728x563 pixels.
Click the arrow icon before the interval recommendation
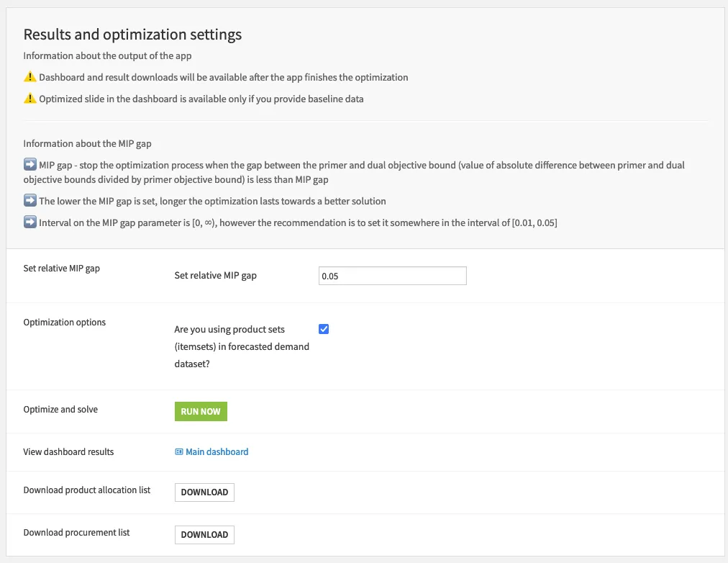[29, 222]
